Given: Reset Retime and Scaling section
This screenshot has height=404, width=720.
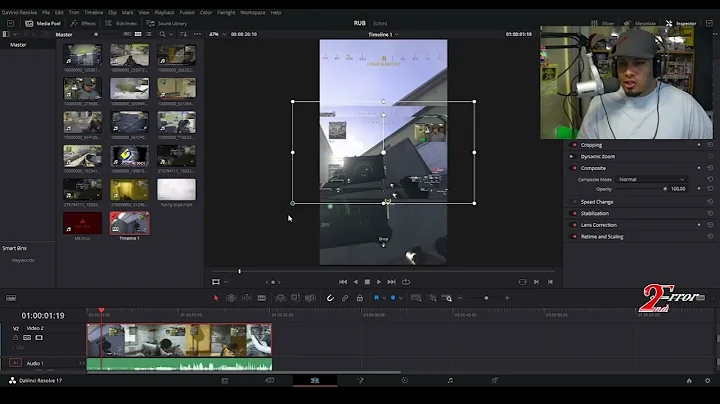Looking at the screenshot, I should [710, 236].
